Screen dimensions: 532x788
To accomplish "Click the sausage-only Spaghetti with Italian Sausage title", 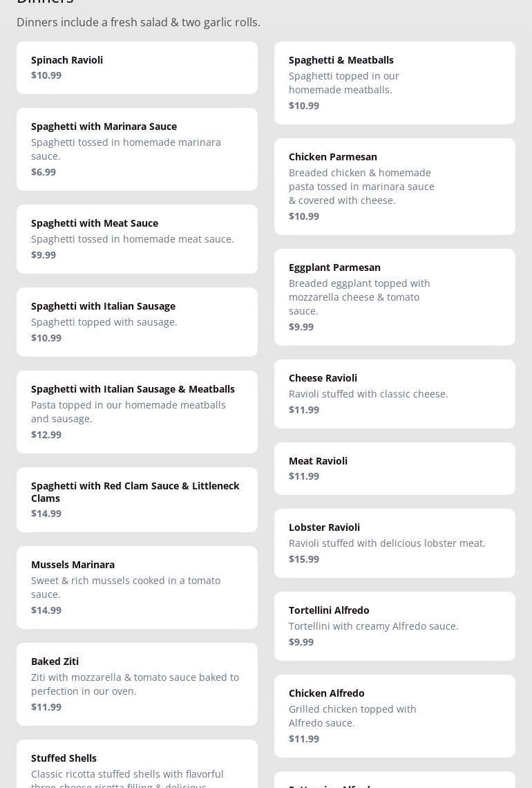I will pos(103,306).
